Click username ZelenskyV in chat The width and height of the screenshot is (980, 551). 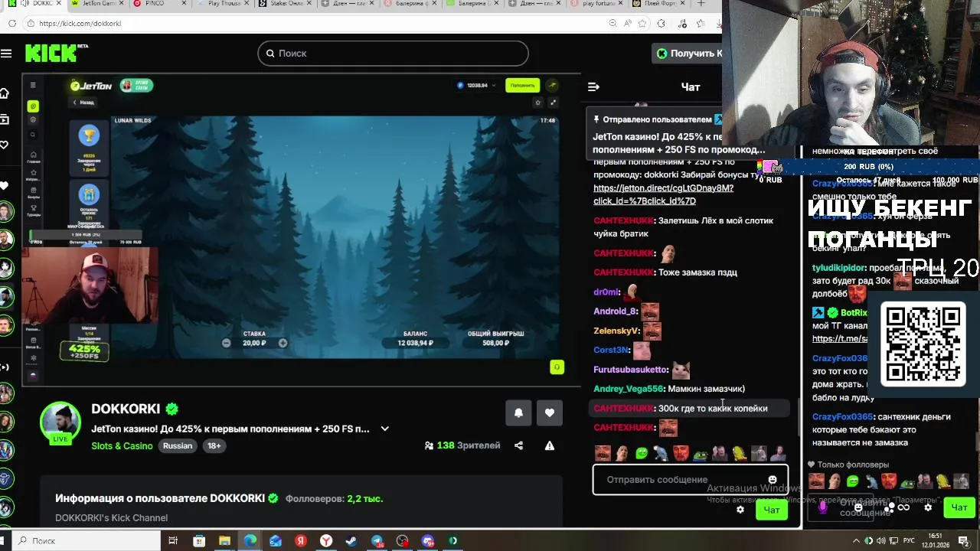[x=616, y=331]
